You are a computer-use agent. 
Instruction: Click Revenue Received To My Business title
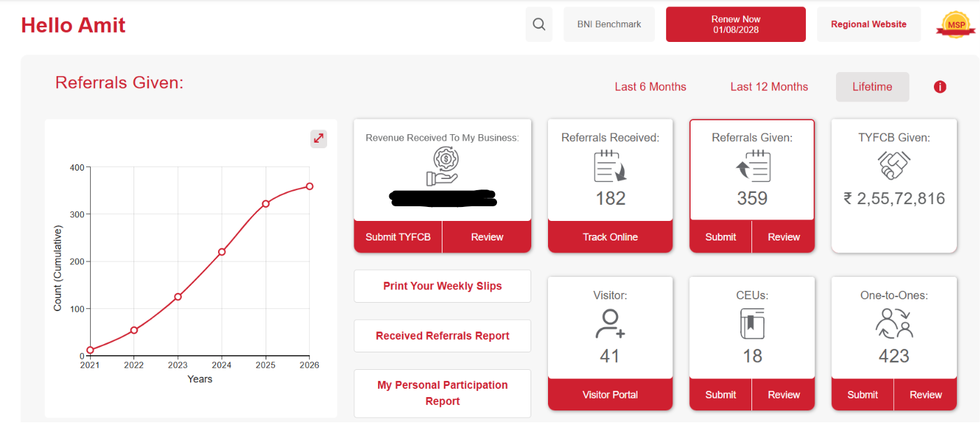click(x=442, y=138)
